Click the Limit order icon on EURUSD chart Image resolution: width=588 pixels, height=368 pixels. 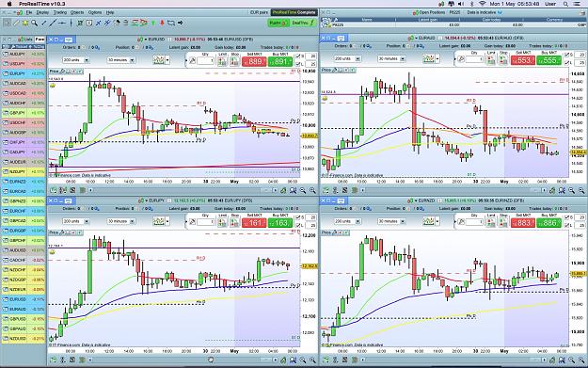click(x=222, y=61)
